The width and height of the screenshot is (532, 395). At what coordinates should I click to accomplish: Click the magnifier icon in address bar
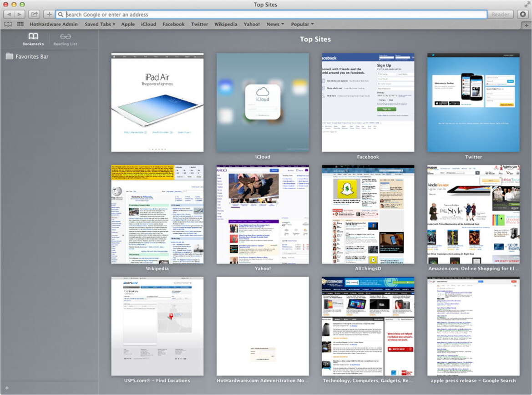(x=61, y=15)
